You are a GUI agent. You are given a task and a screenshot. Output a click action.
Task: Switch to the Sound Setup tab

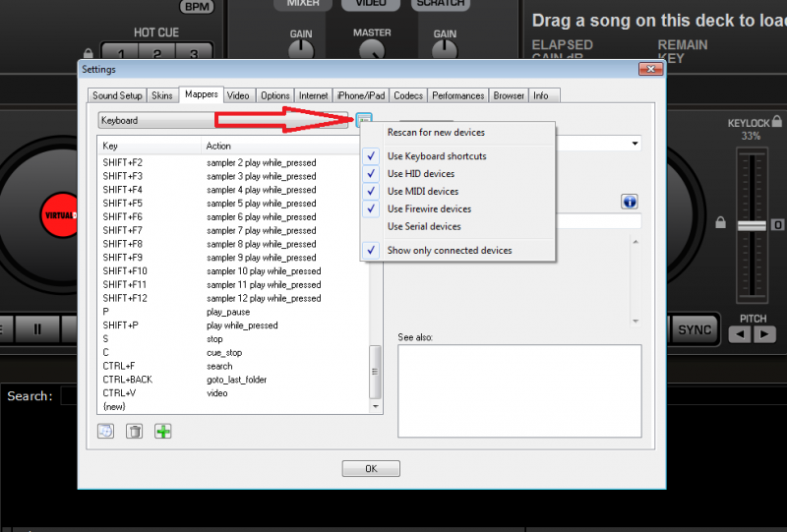tap(117, 95)
